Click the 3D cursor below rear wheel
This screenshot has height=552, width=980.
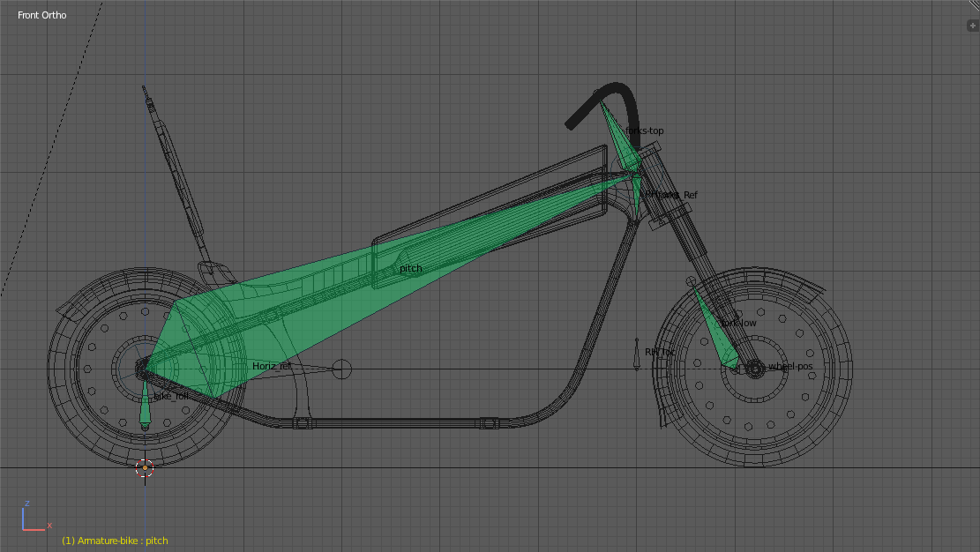coord(145,467)
